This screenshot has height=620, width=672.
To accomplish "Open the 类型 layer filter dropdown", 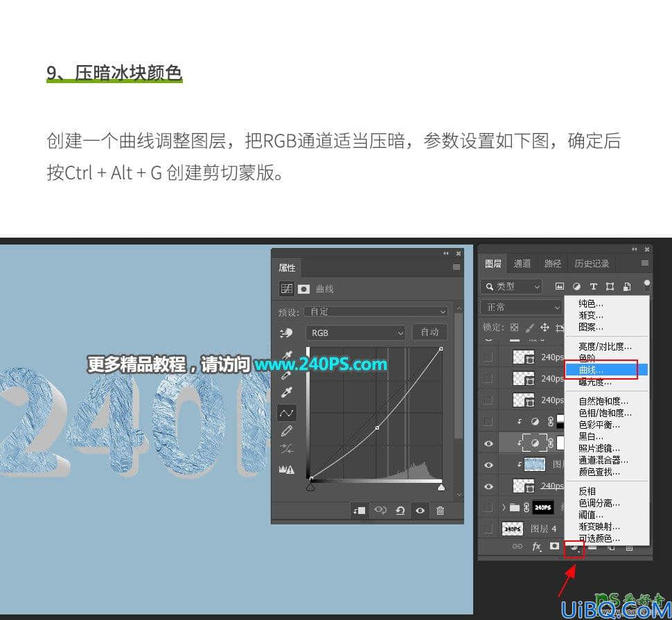I will [511, 286].
